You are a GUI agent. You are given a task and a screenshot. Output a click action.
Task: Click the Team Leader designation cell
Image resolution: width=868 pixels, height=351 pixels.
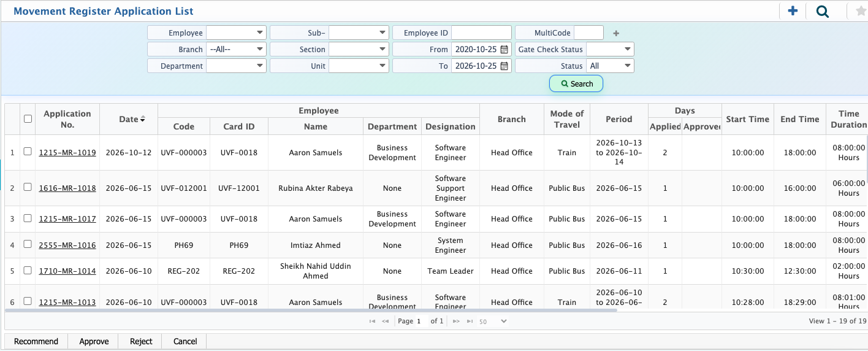tap(451, 271)
